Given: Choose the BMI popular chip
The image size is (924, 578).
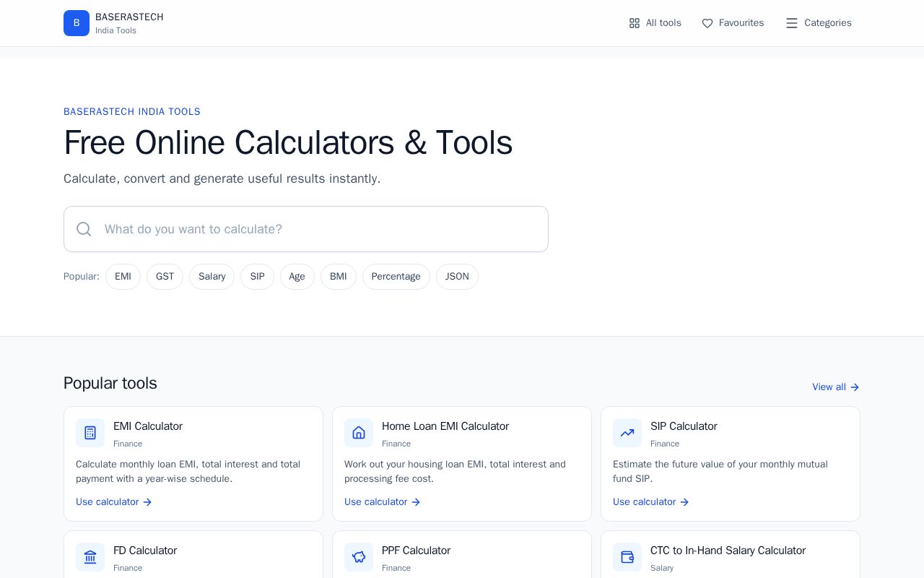Looking at the screenshot, I should tap(339, 277).
